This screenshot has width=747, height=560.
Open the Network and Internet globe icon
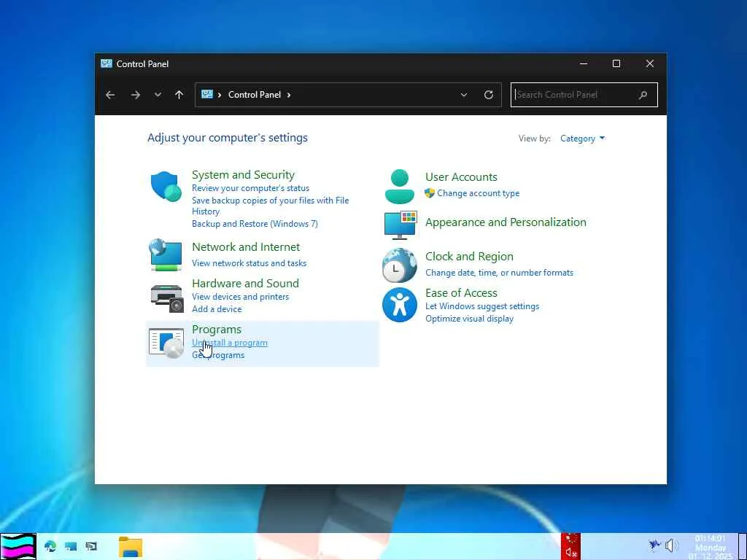click(166, 254)
